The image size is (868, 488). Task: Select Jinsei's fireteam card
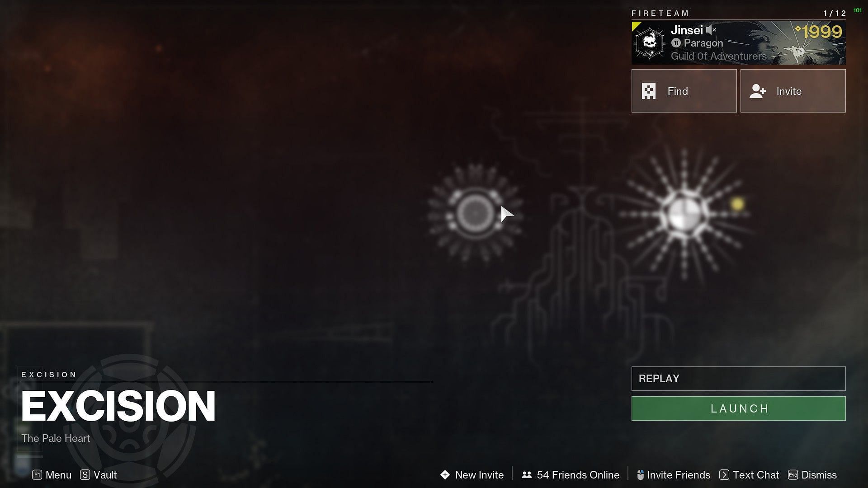(739, 42)
